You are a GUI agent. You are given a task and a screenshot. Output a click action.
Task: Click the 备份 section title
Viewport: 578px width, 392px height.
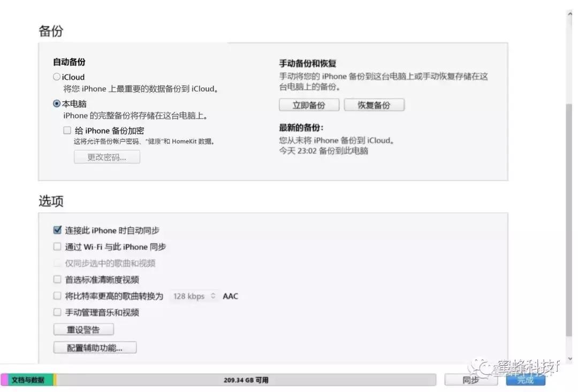(x=51, y=31)
